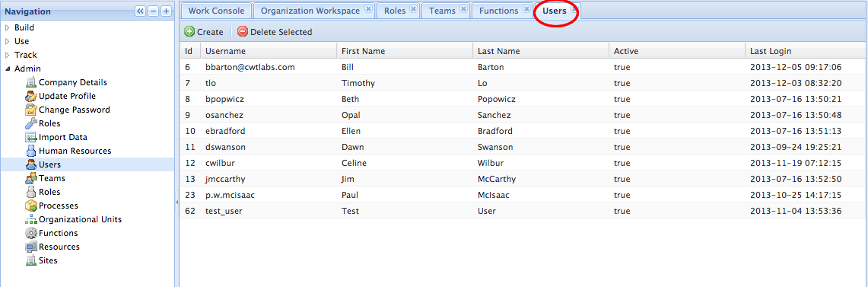Collapse the Admin tree node

click(7, 69)
